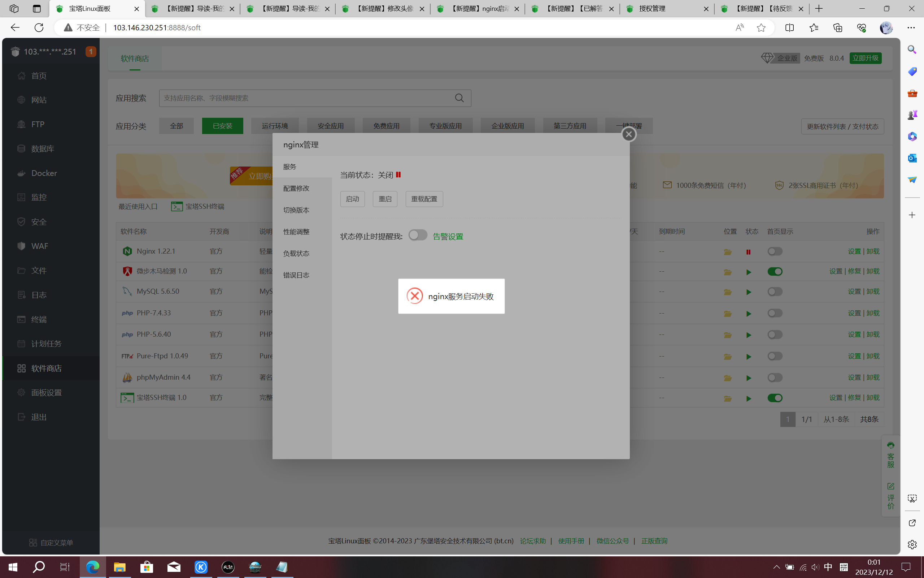This screenshot has width=924, height=578.
Task: Open 安全 in the sidebar
Action: tap(51, 222)
